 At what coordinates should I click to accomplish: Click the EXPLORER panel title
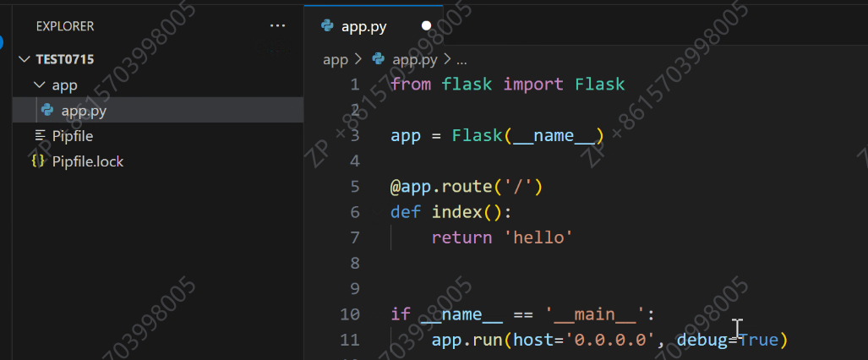(x=65, y=26)
